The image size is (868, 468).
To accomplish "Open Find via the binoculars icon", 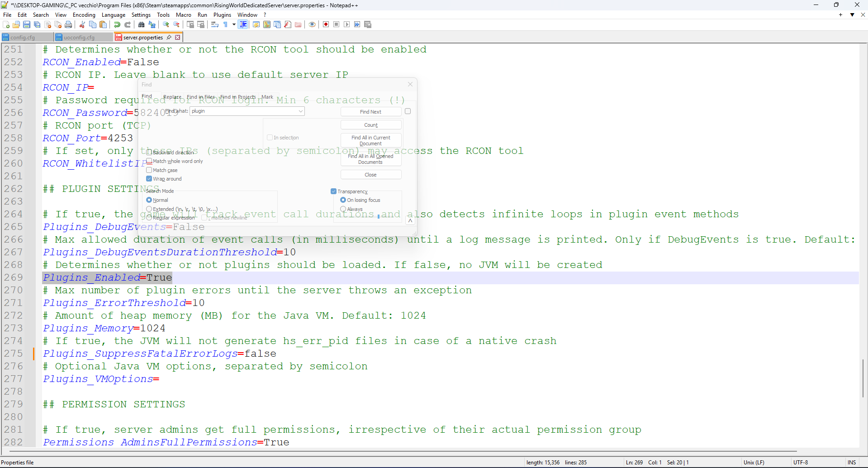I will (x=142, y=24).
